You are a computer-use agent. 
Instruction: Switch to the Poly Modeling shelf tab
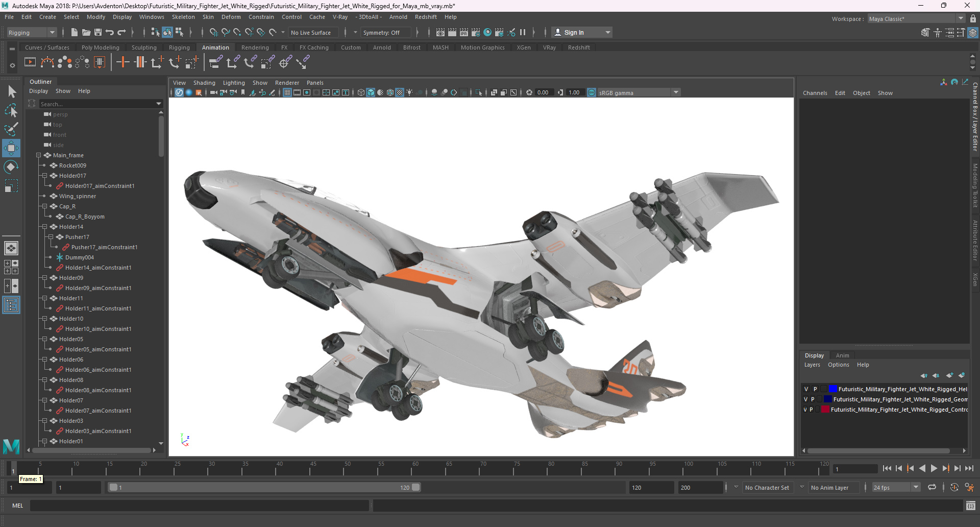click(101, 47)
